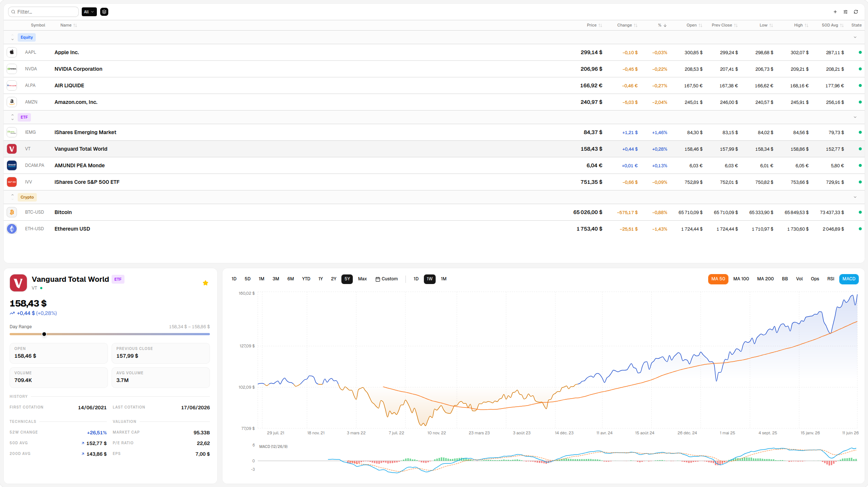
Task: Toggle MACD indicator off
Action: coord(849,279)
